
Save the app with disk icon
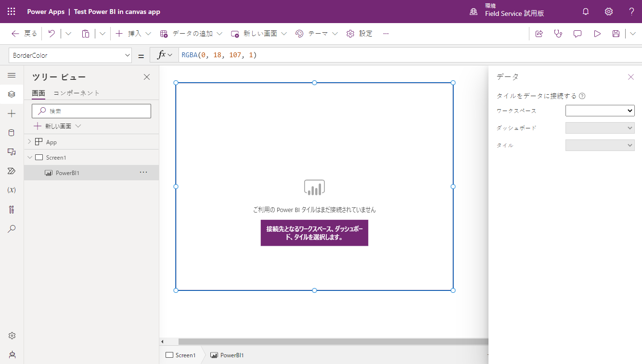tap(616, 34)
